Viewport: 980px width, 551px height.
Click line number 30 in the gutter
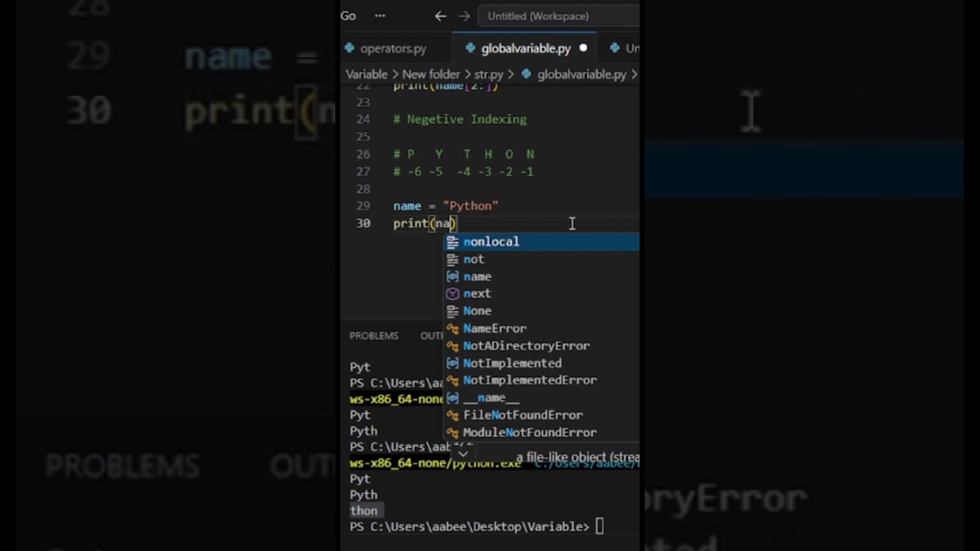(363, 223)
